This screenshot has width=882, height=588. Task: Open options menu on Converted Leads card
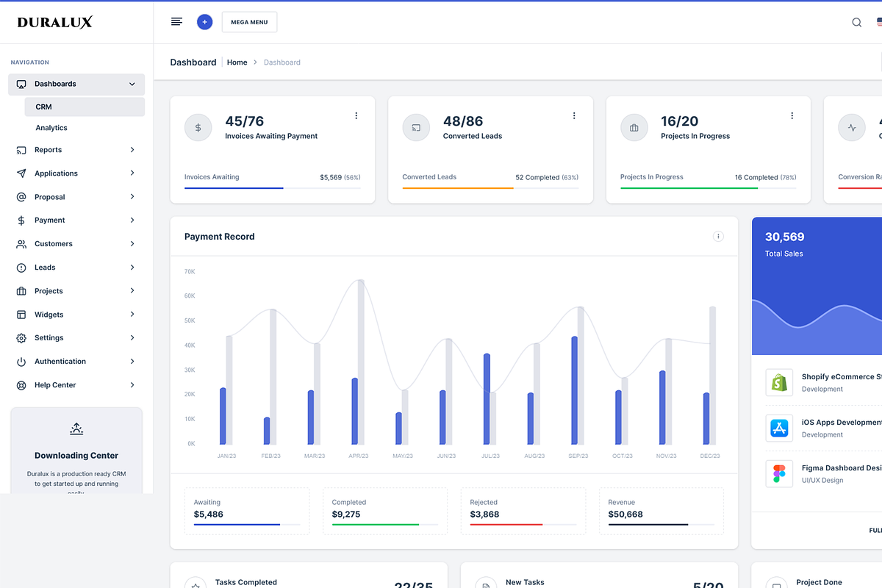(x=574, y=115)
